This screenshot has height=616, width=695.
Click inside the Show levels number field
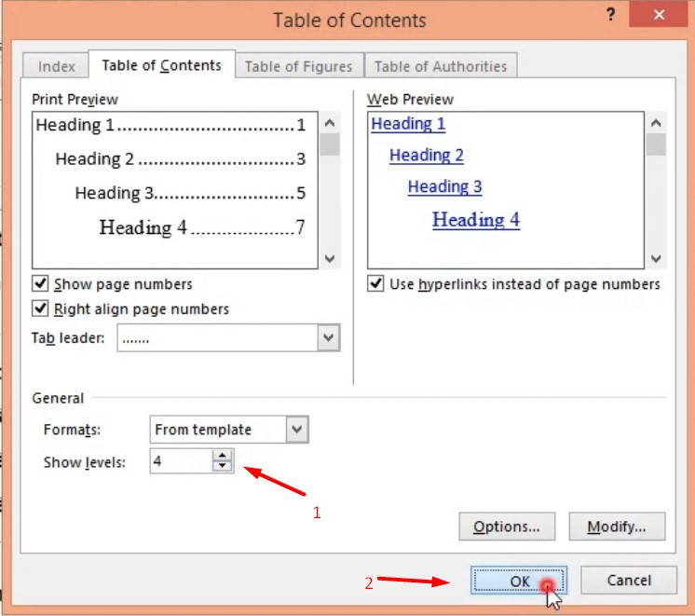pyautogui.click(x=182, y=461)
